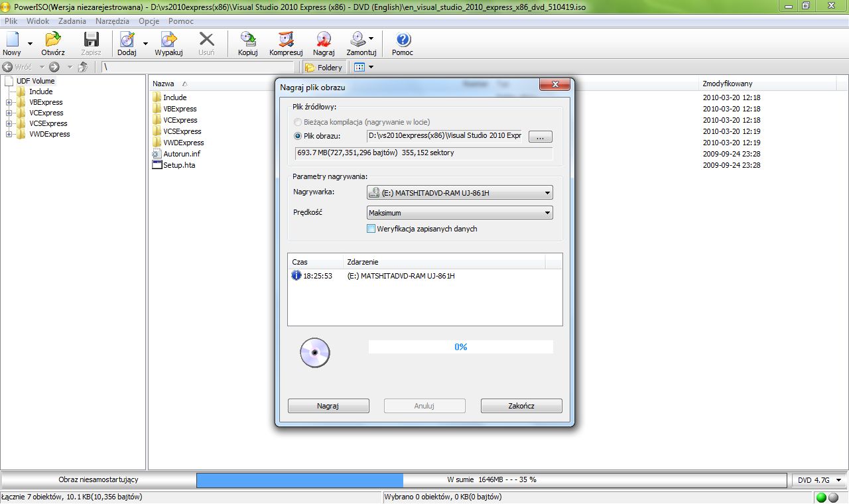Click the Nagraj burn icon in toolbar
The height and width of the screenshot is (504, 849).
point(324,40)
